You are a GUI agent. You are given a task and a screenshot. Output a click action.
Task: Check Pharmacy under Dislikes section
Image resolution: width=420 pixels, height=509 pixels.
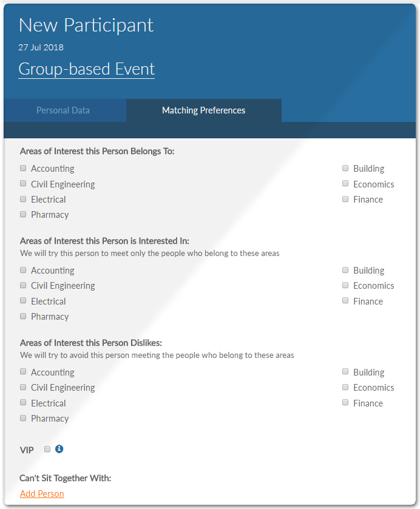pyautogui.click(x=23, y=418)
